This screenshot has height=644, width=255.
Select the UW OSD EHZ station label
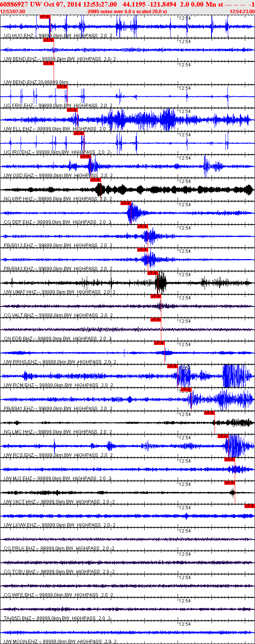[58, 176]
